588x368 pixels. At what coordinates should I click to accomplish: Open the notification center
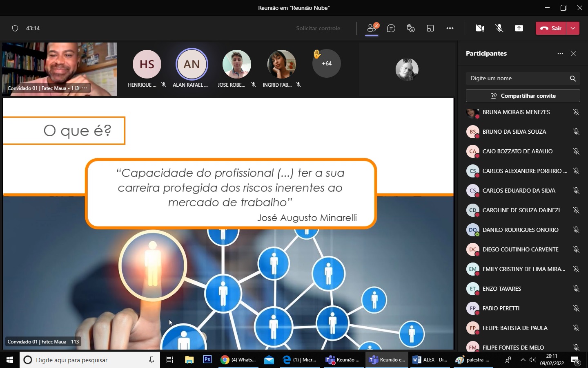575,360
